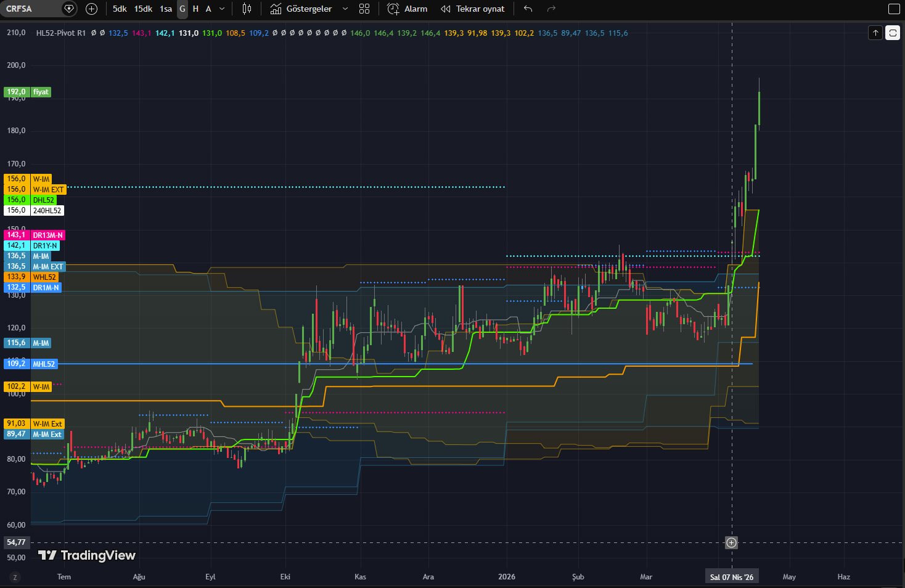The image size is (905, 588).
Task: Select the orange WHL52 label
Action: click(31, 277)
